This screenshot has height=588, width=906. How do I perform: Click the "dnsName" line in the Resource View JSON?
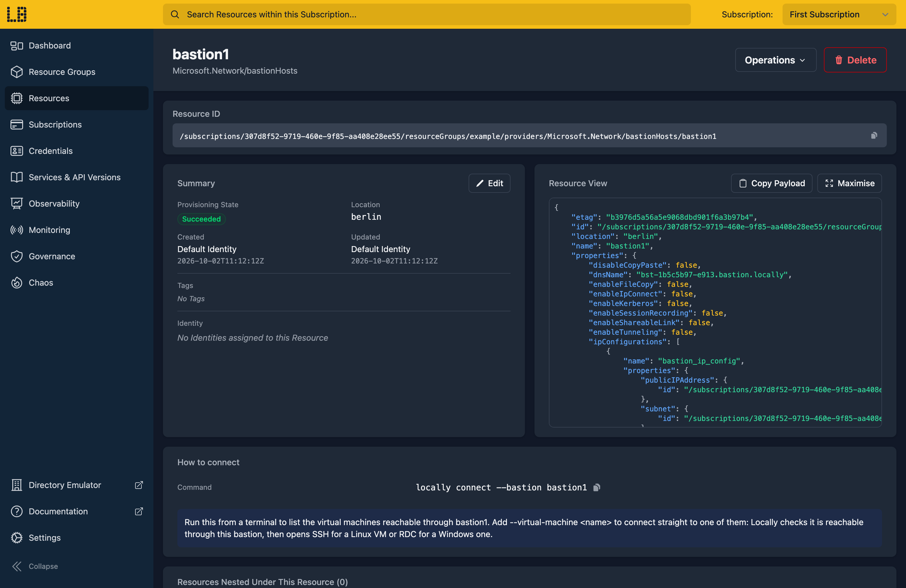coord(690,275)
